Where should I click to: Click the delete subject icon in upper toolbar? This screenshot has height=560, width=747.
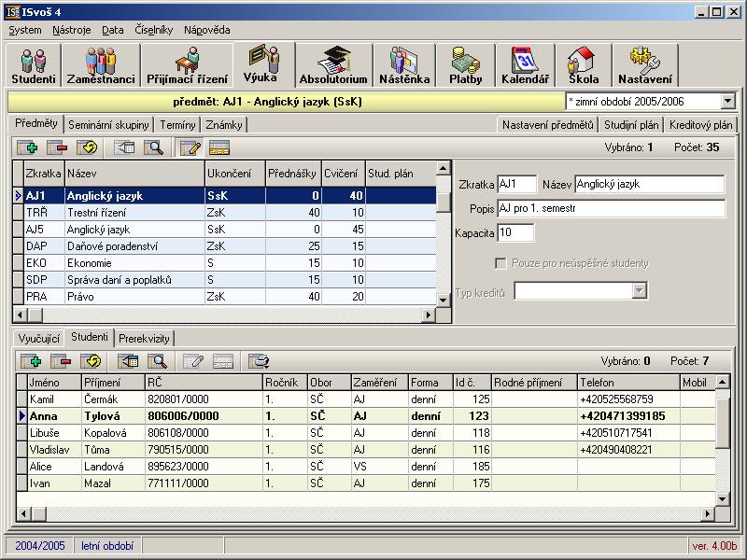[58, 147]
